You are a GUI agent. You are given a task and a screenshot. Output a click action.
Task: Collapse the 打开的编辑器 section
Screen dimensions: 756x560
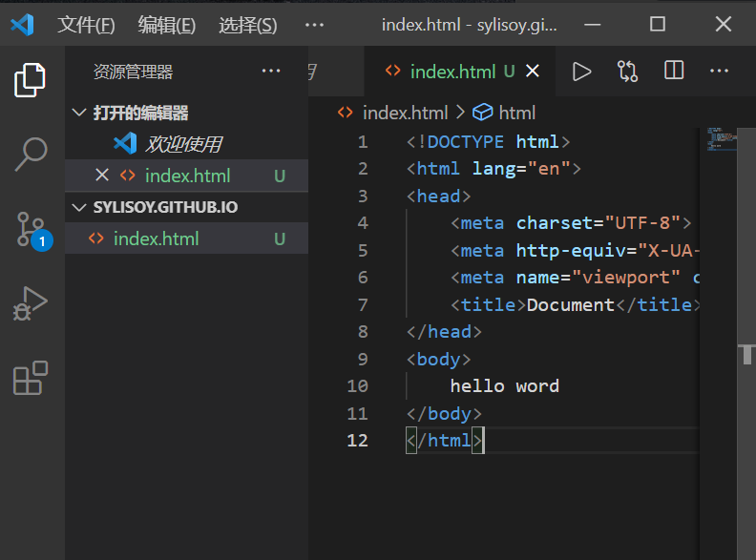click(79, 113)
